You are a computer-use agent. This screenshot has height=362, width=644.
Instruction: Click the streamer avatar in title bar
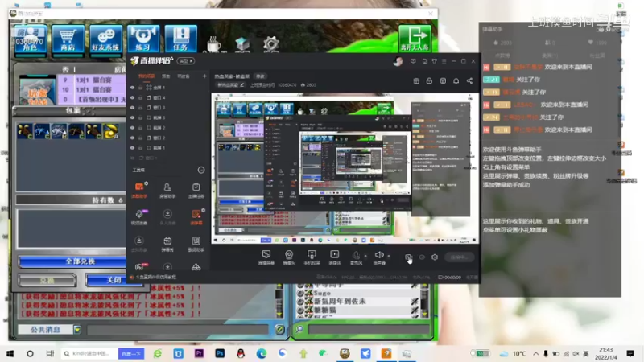point(398,61)
